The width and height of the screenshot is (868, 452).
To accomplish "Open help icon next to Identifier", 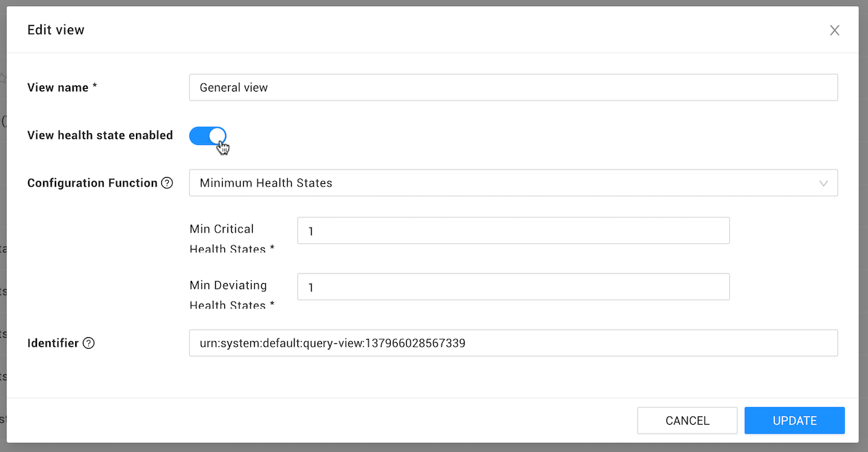I will [88, 343].
